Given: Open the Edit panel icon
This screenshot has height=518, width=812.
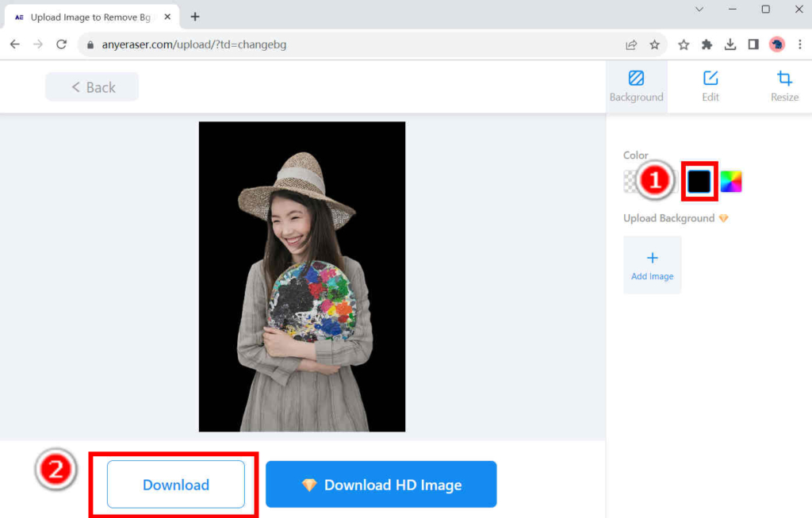Looking at the screenshot, I should 710,79.
